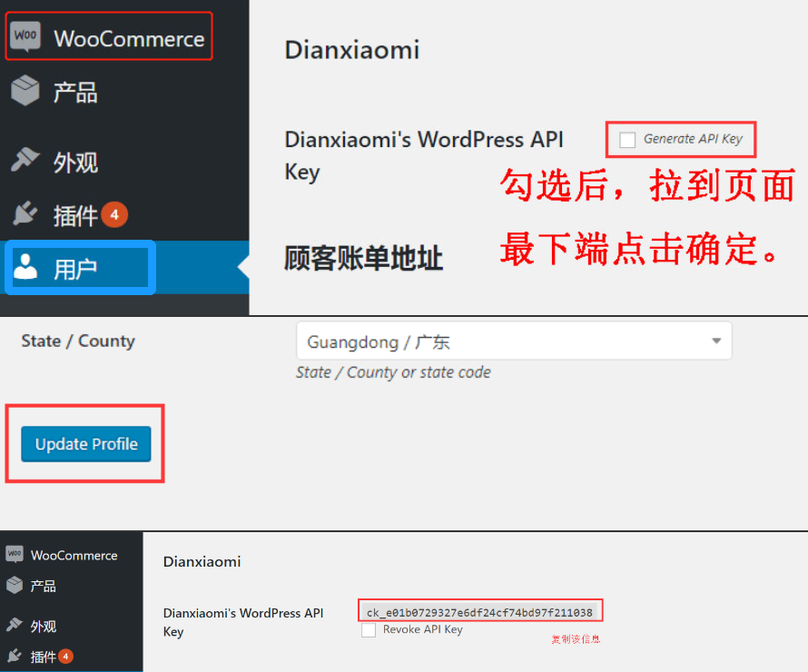The image size is (808, 672).
Task: Click the Dianxiaomi's WordPress API Key label beside the ck_ key
Action: [x=242, y=622]
